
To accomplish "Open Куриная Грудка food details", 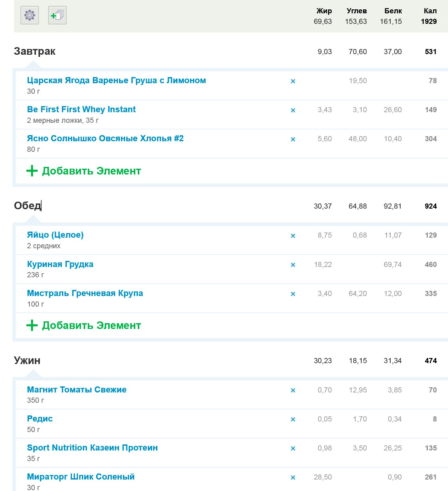I will click(60, 264).
